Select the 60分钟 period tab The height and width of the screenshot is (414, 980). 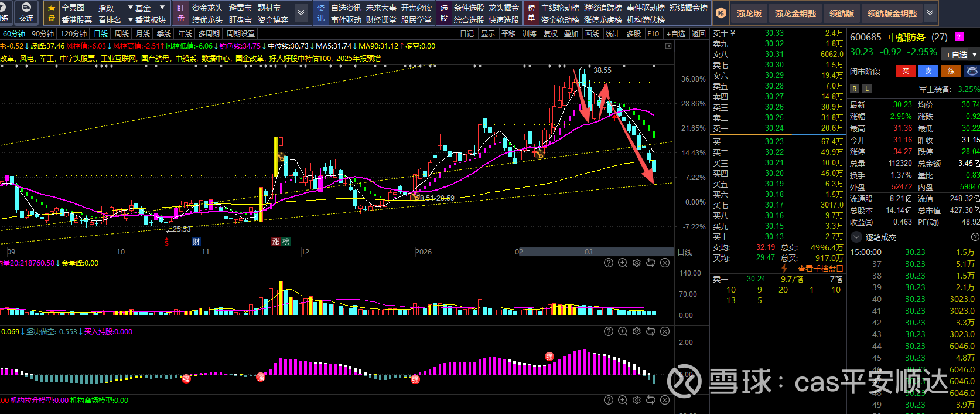pos(14,34)
